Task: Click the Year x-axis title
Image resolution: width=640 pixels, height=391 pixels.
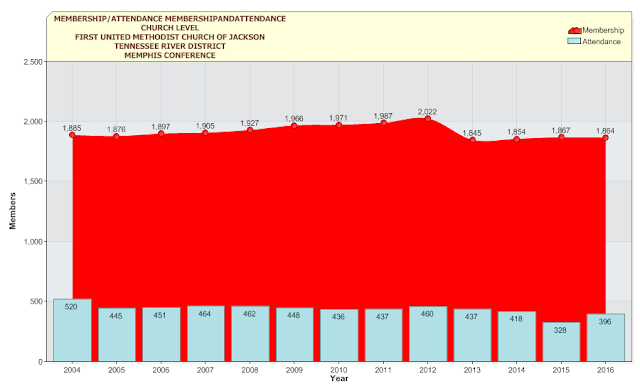Action: [339, 378]
